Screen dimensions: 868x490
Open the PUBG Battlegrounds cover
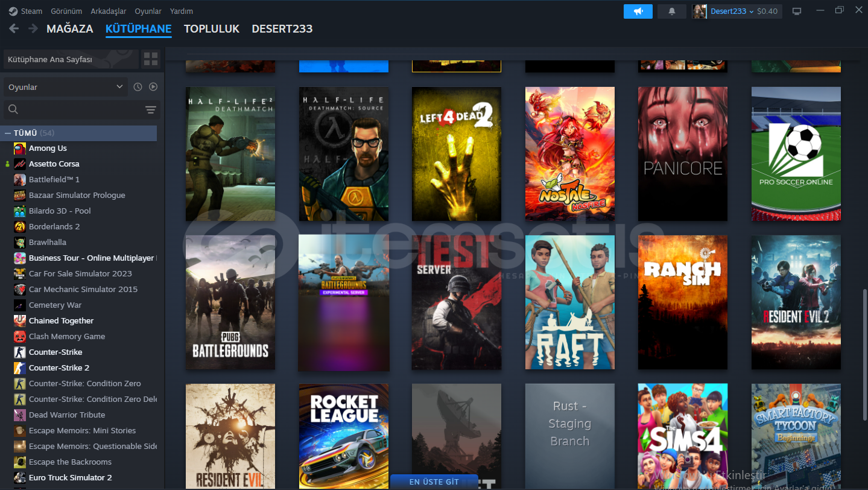click(x=230, y=302)
